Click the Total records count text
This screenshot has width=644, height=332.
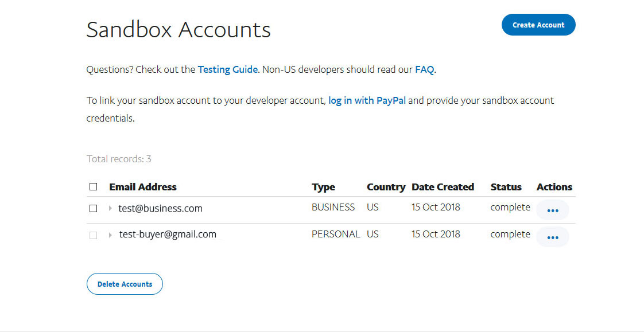[119, 159]
